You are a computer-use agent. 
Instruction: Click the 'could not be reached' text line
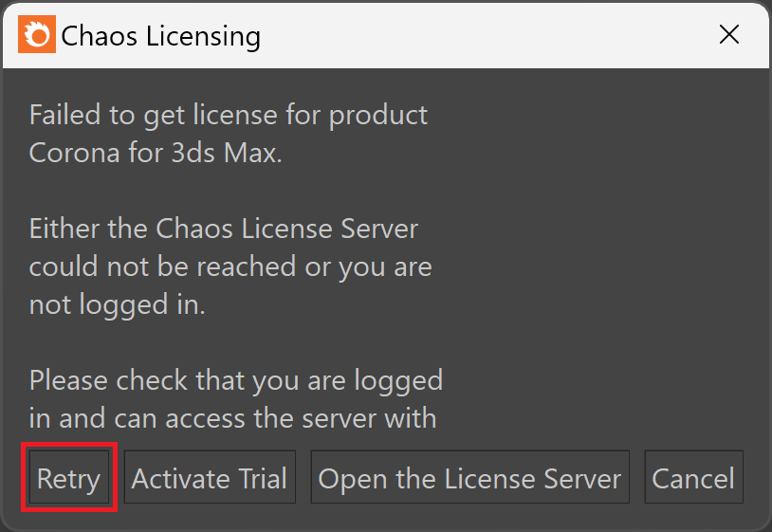pos(230,268)
